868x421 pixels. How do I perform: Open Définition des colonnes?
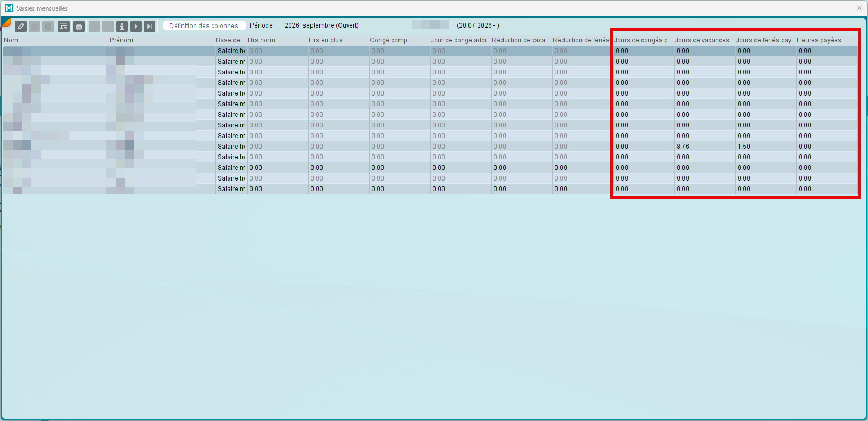(204, 25)
